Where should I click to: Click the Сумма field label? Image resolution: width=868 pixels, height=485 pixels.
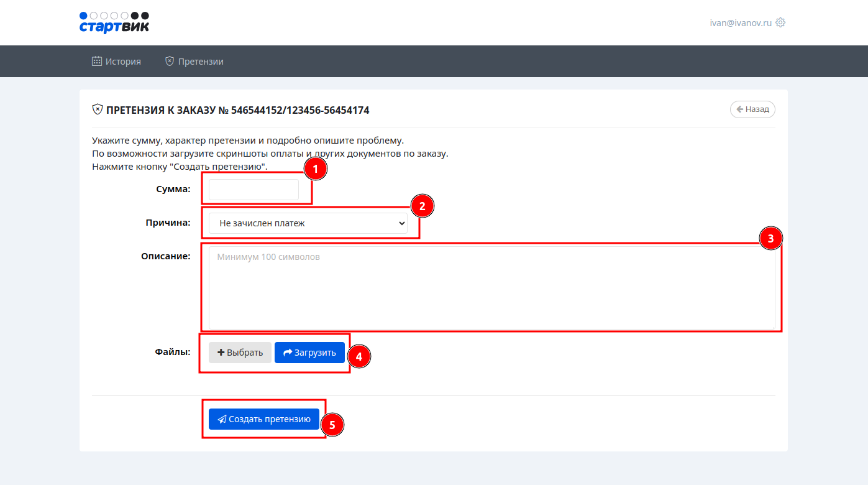pos(173,189)
